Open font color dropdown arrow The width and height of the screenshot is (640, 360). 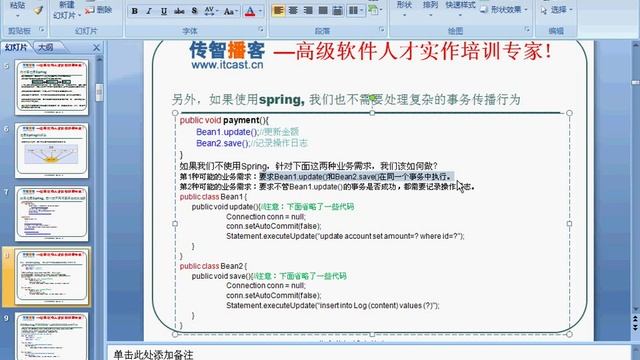pos(260,11)
